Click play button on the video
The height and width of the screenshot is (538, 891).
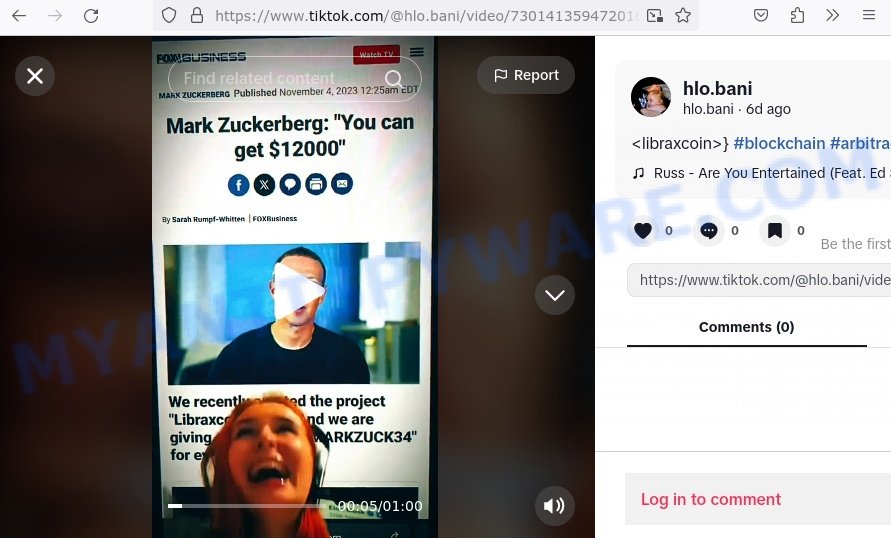(x=299, y=291)
